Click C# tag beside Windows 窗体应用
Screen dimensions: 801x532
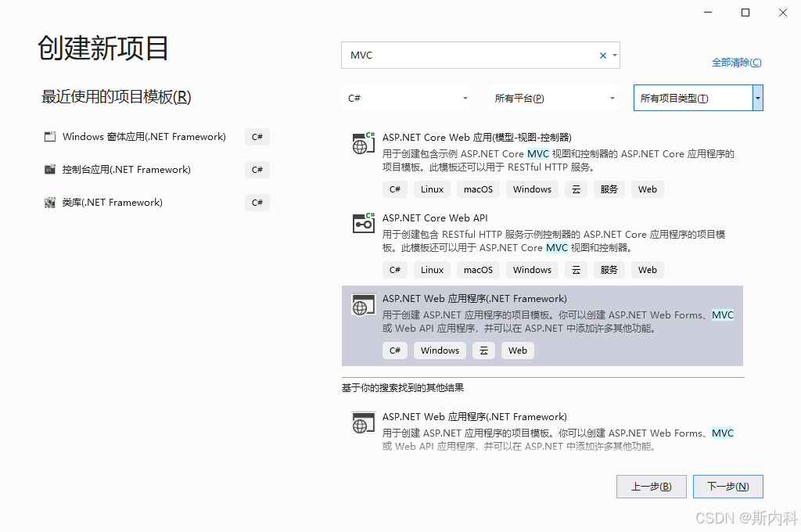coord(257,137)
